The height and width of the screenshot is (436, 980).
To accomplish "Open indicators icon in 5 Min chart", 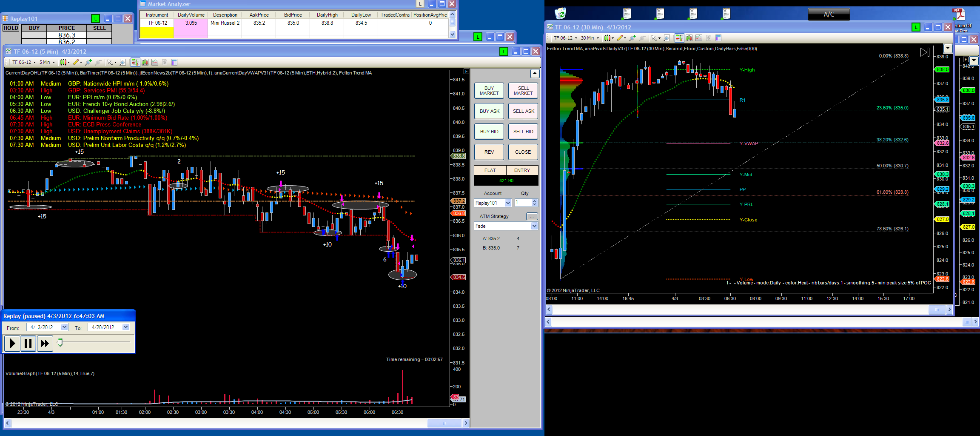I will [x=155, y=62].
